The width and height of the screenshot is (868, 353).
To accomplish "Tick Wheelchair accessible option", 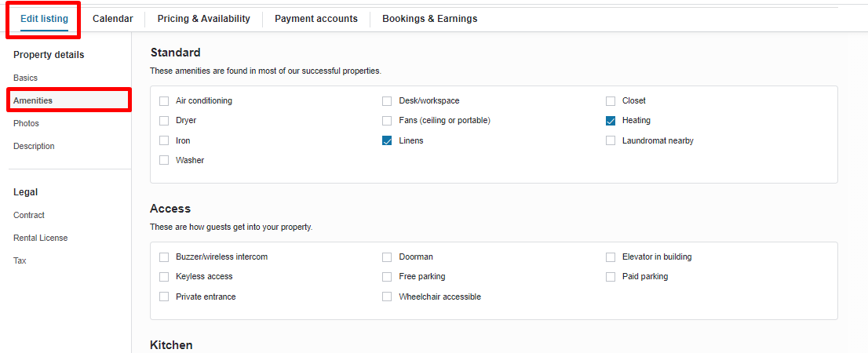I will [x=387, y=297].
